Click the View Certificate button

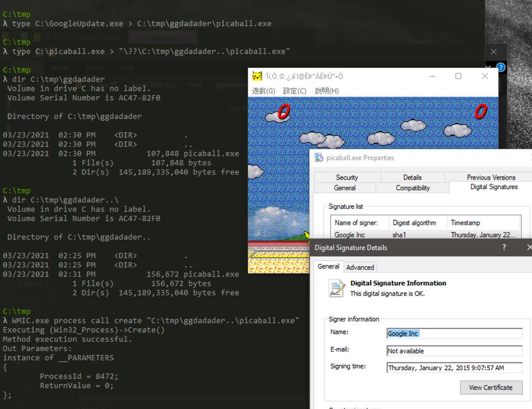coord(491,387)
